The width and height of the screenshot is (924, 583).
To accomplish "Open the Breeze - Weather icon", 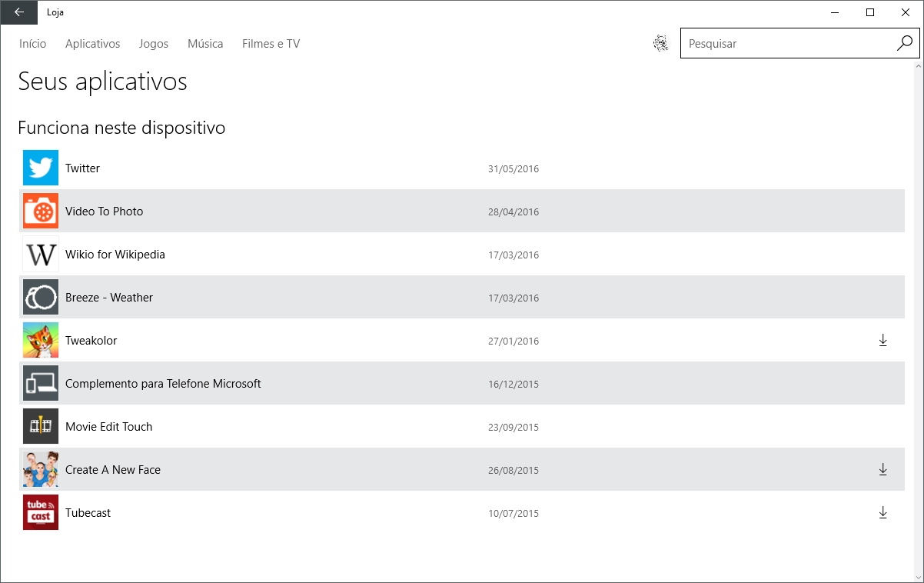I will point(41,297).
